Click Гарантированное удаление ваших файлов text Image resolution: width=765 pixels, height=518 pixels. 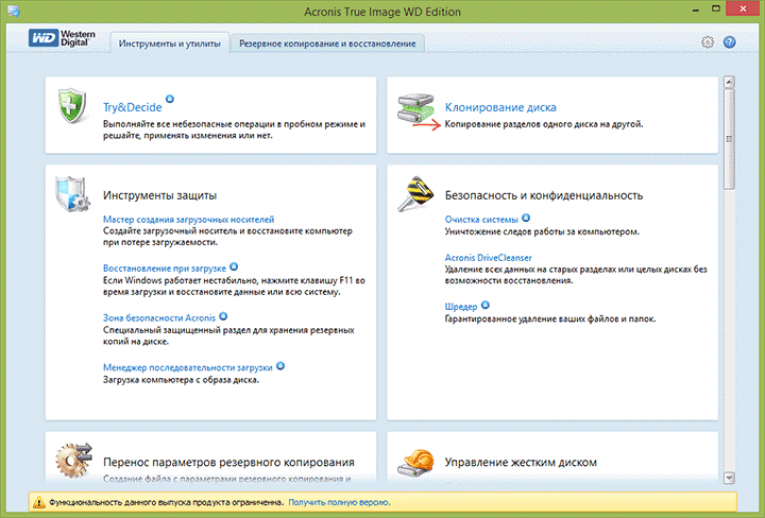(550, 319)
